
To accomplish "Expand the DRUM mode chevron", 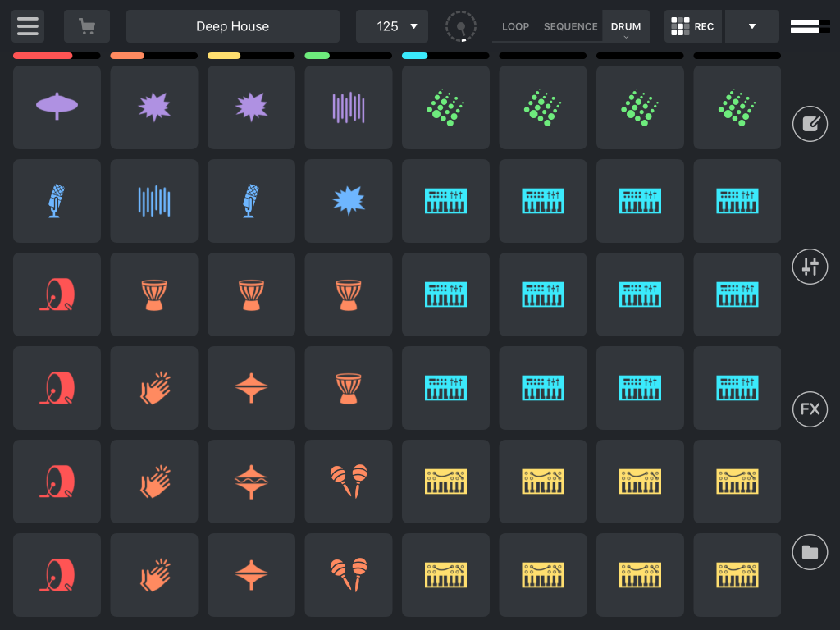I will [625, 36].
